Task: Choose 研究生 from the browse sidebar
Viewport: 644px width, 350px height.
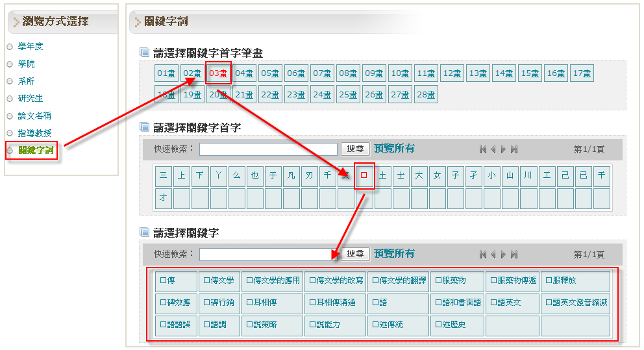Action: (x=31, y=99)
